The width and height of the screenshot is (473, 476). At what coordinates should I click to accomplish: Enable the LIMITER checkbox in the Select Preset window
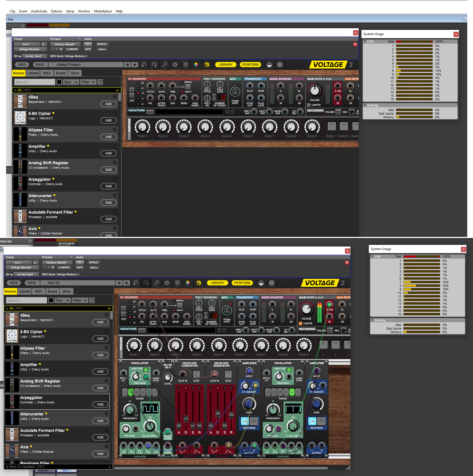click(x=309, y=105)
